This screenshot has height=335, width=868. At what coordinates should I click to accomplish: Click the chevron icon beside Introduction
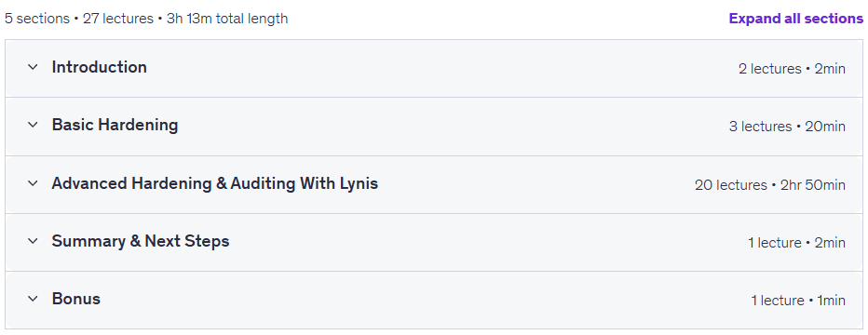[33, 67]
